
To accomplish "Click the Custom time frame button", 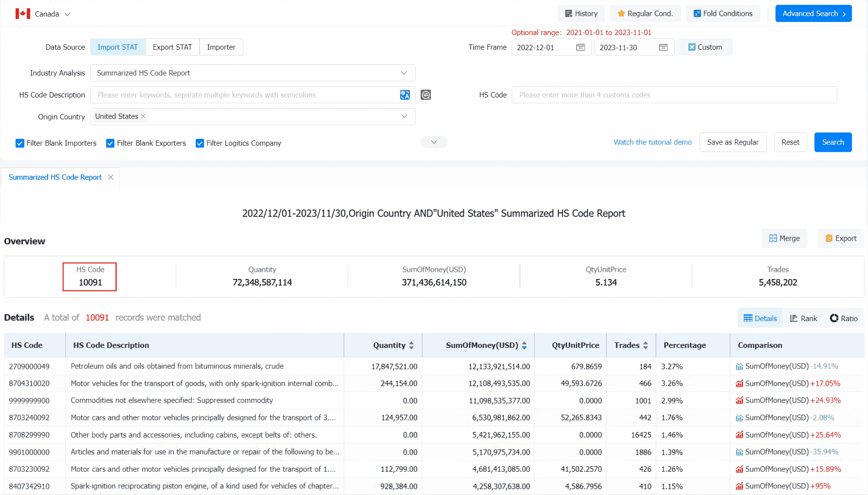I will (705, 47).
